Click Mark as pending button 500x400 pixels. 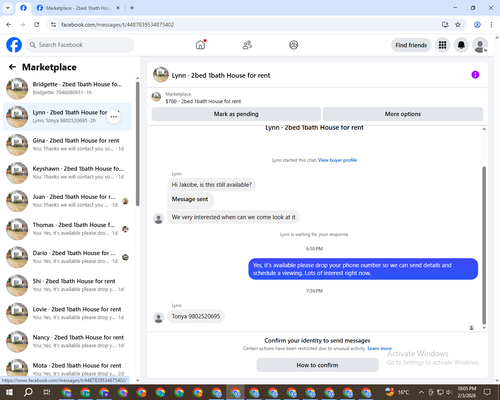[x=236, y=114]
